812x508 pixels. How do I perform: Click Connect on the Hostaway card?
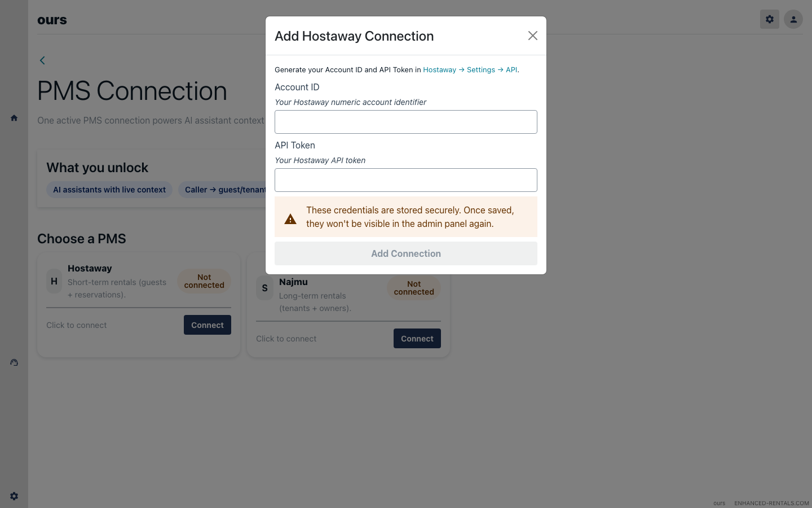[207, 325]
